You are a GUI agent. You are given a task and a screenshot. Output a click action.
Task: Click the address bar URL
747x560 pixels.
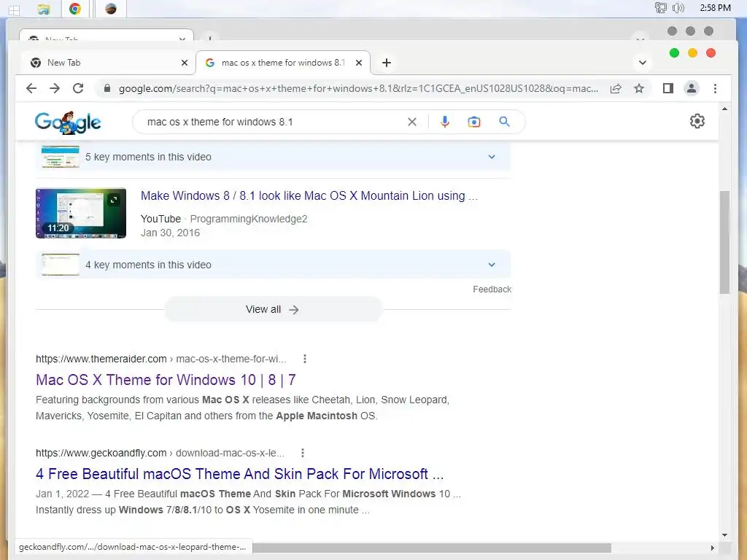(358, 88)
